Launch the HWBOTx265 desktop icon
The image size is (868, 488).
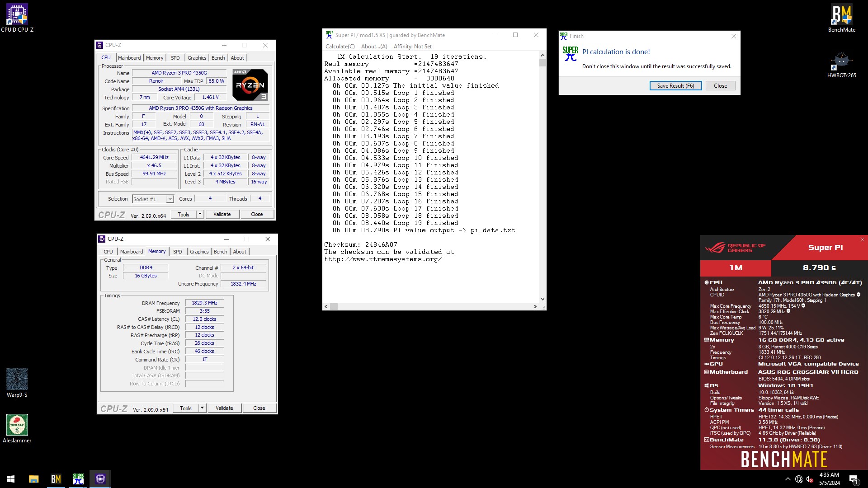pos(841,65)
